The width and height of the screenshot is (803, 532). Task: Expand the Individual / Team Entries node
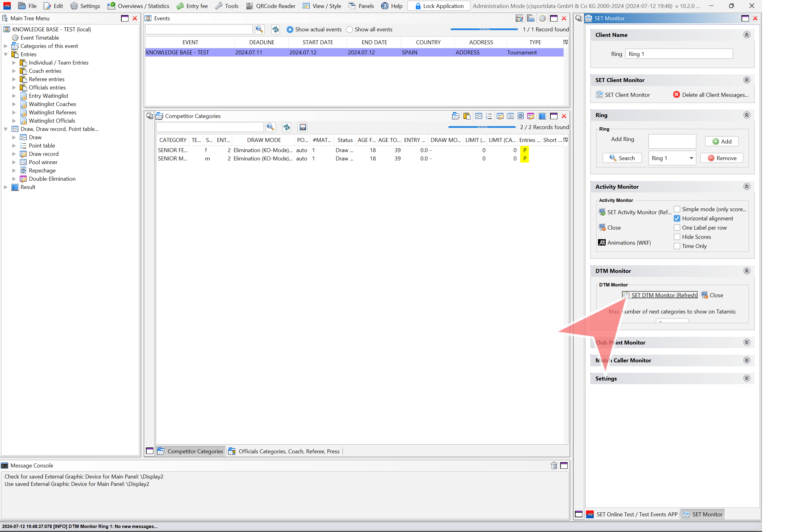click(x=14, y=62)
